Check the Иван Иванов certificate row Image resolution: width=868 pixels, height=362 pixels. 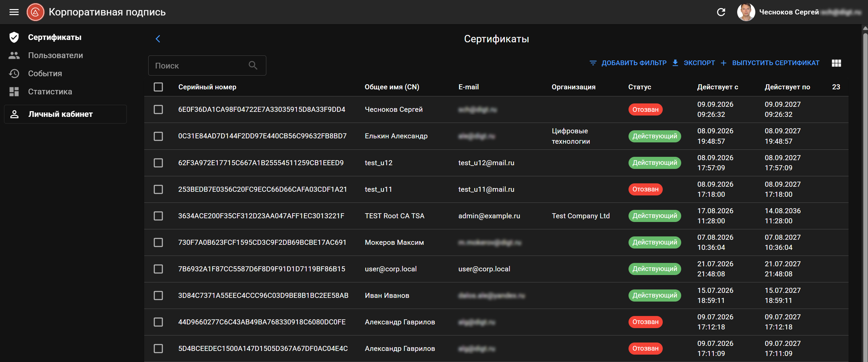coord(158,296)
